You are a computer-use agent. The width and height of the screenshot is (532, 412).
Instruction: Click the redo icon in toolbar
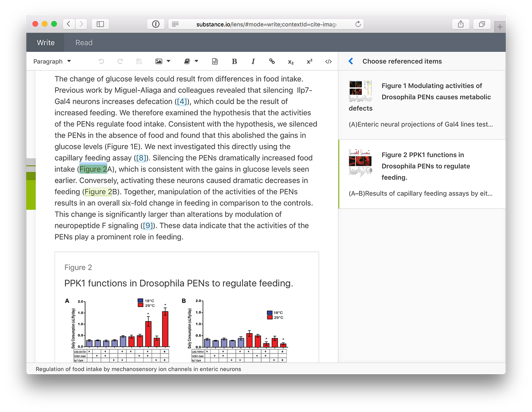pos(120,61)
